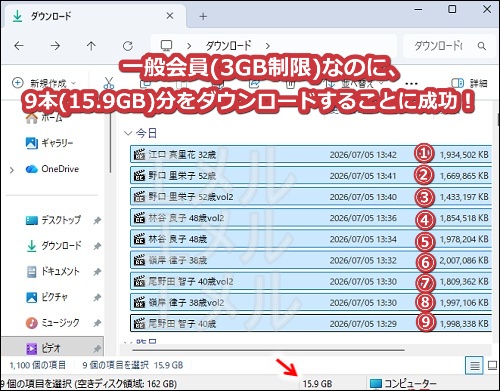Expand the OneDrive tree node
The height and width of the screenshot is (391, 500).
click(x=12, y=170)
